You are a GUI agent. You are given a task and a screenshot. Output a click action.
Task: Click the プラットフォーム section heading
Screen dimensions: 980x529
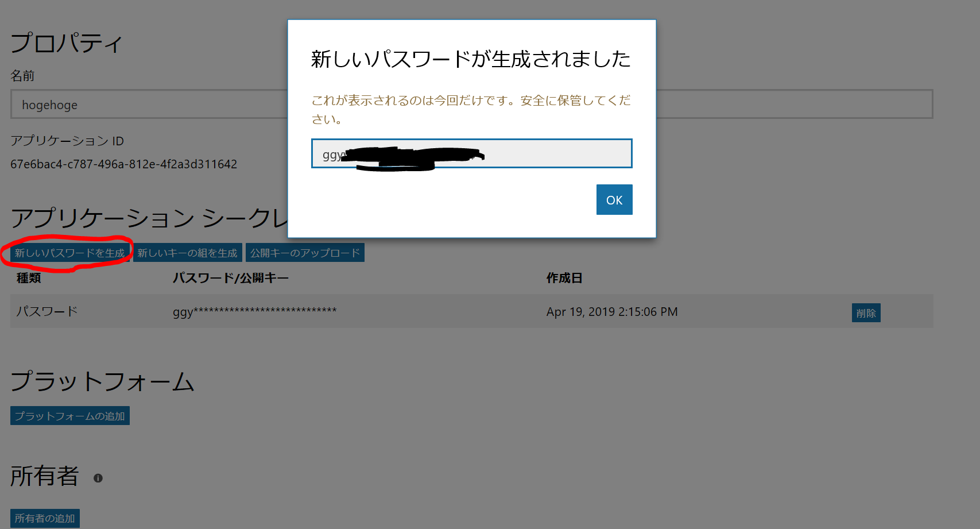102,381
